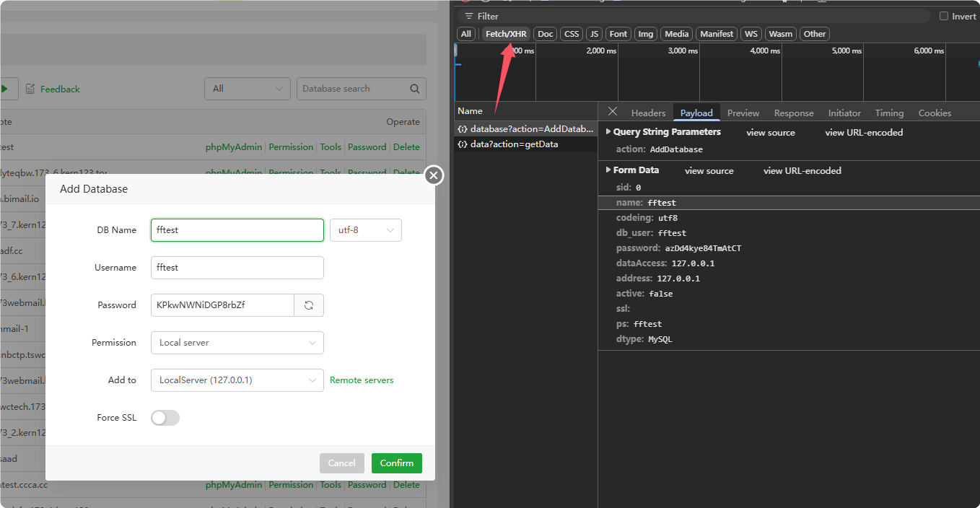The height and width of the screenshot is (508, 980).
Task: Regenerate password with the refresh icon
Action: tap(309, 305)
